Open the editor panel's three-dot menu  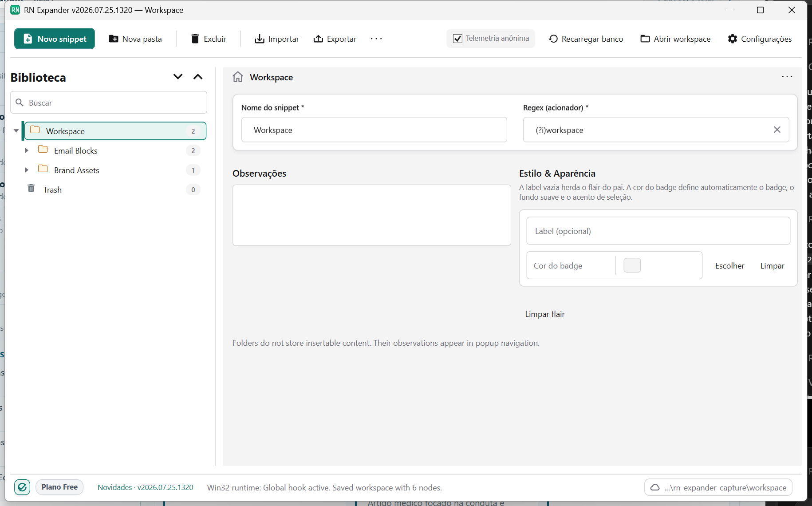[x=787, y=77]
